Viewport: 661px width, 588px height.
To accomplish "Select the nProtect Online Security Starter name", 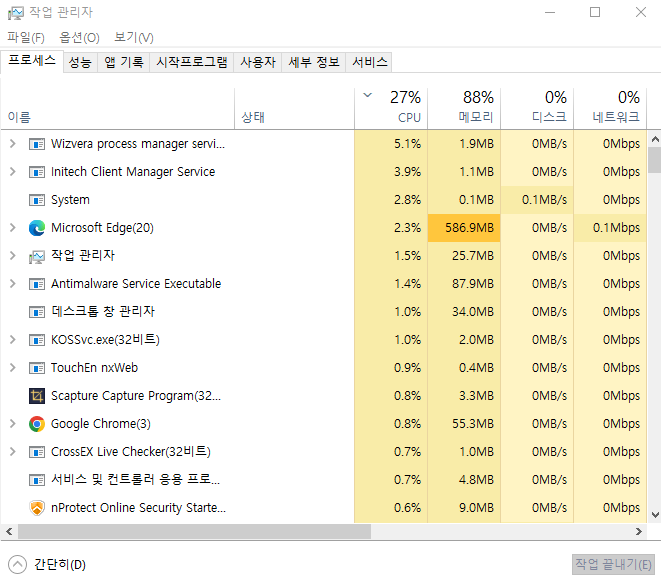I will point(138,508).
